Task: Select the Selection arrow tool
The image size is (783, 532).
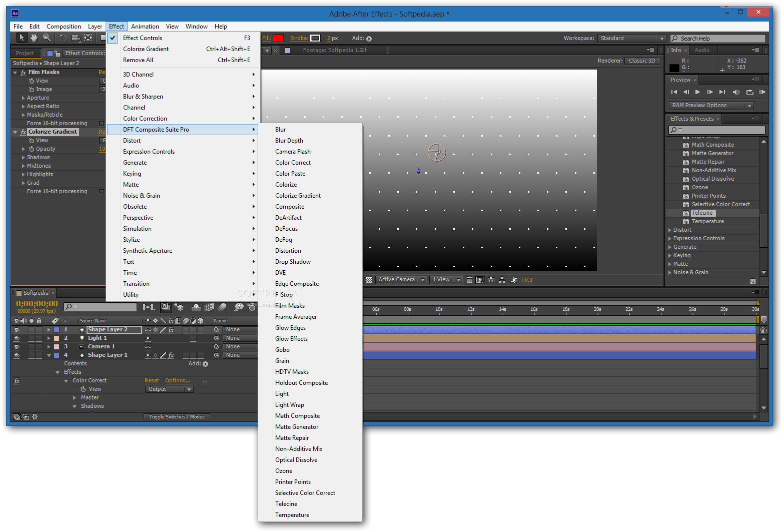Action: 22,38
